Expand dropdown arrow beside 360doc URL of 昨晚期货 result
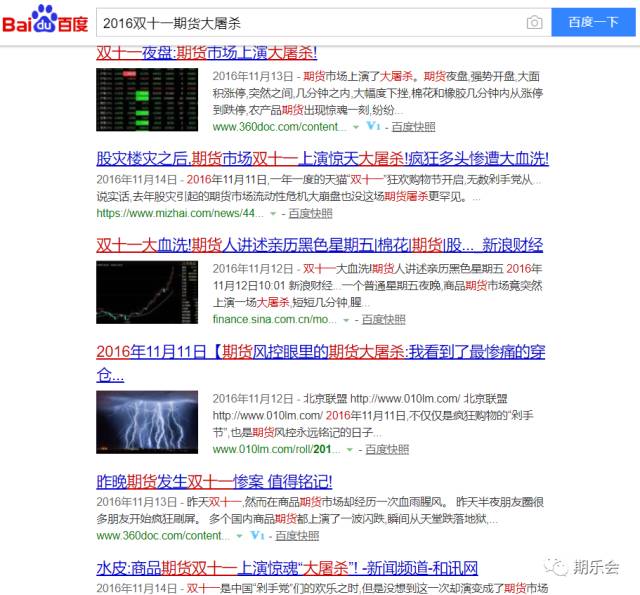The height and width of the screenshot is (595, 640). (x=240, y=536)
